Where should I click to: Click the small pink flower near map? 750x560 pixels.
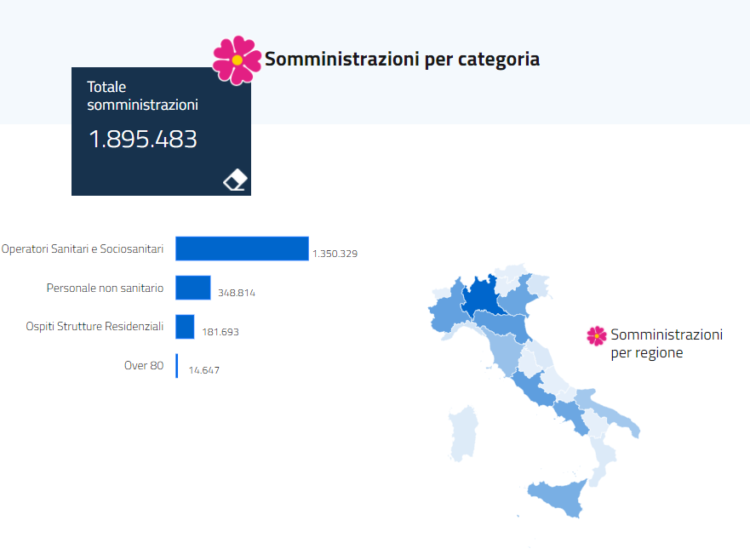click(x=597, y=335)
